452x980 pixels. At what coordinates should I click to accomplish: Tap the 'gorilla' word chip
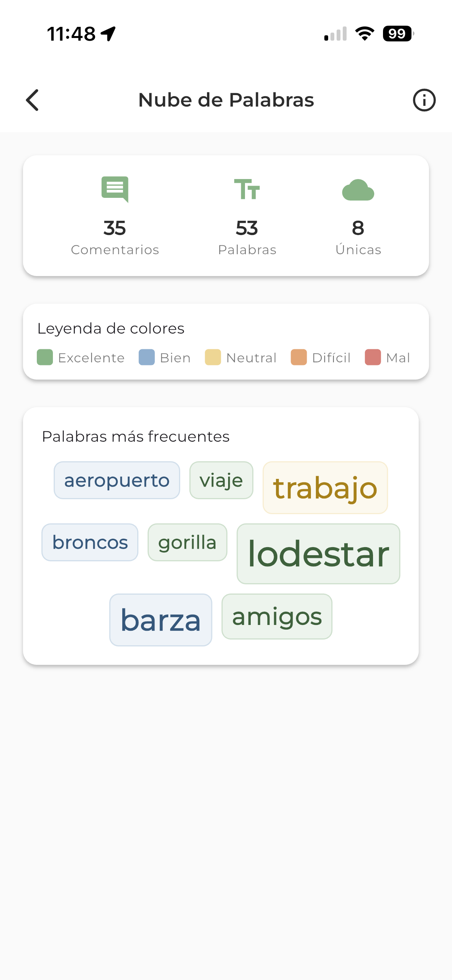click(x=187, y=542)
